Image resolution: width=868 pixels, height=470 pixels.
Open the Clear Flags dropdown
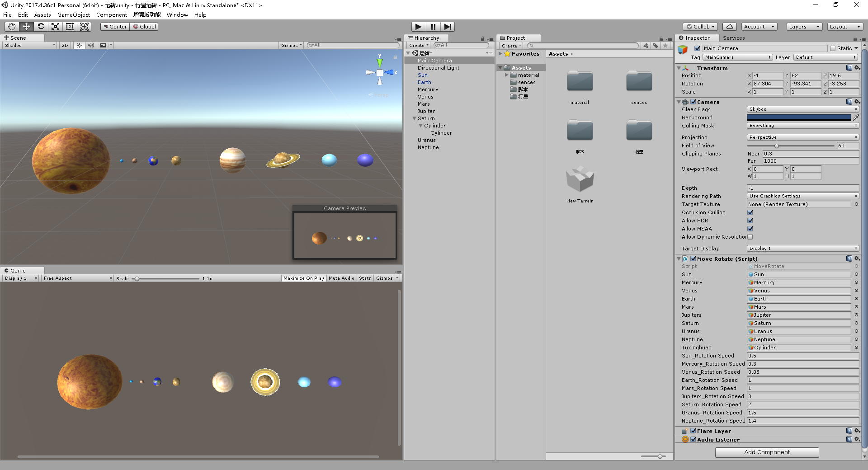coord(802,109)
